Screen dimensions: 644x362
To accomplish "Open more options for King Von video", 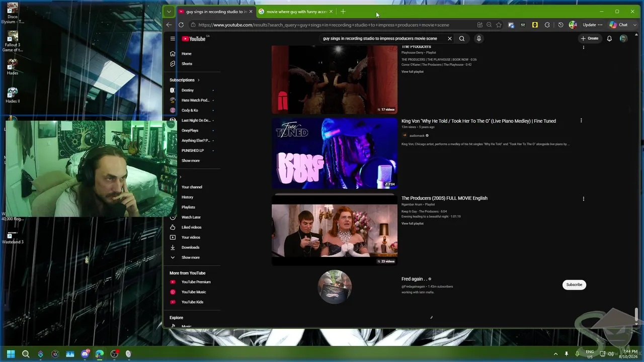I will (581, 121).
